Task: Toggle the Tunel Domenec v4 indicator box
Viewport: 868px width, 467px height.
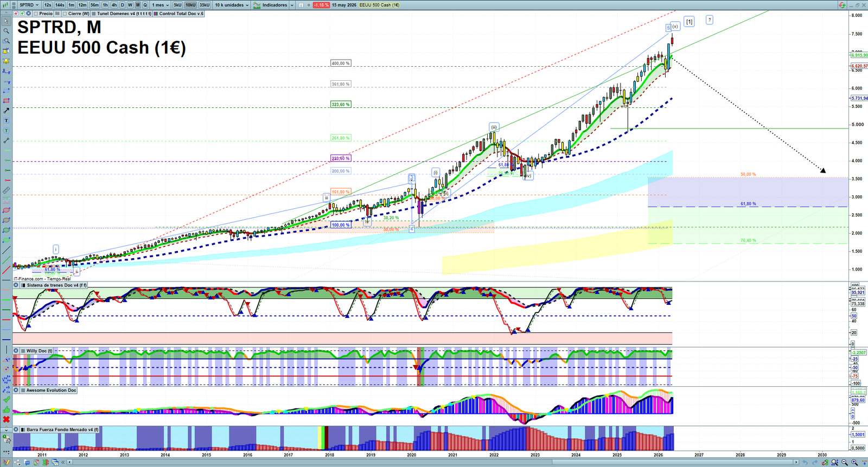Action: (x=94, y=14)
